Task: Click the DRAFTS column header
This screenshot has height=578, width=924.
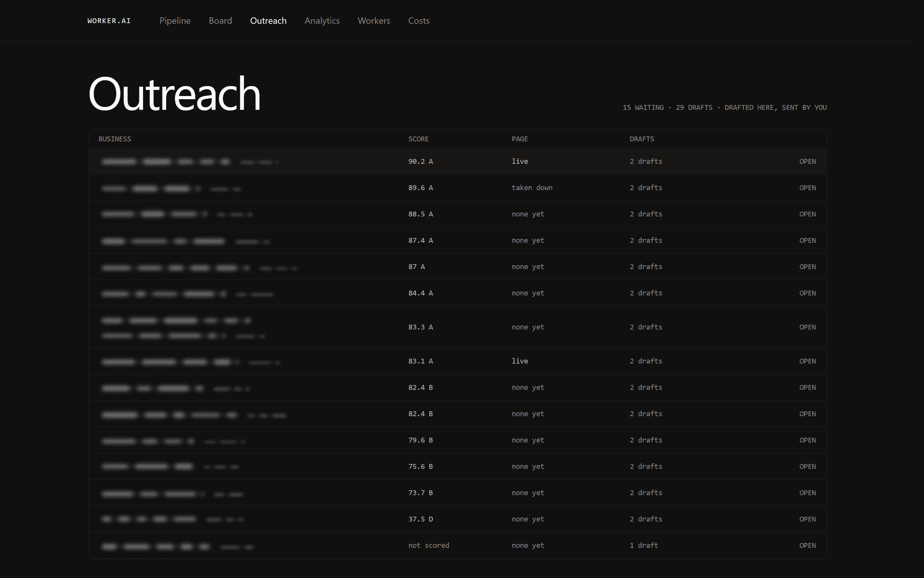Action: (x=641, y=139)
